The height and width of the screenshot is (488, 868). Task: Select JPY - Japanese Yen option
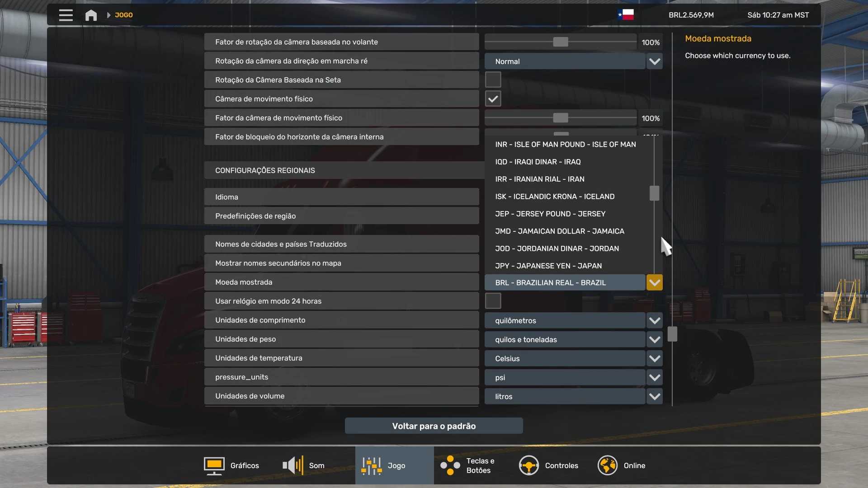pos(548,266)
